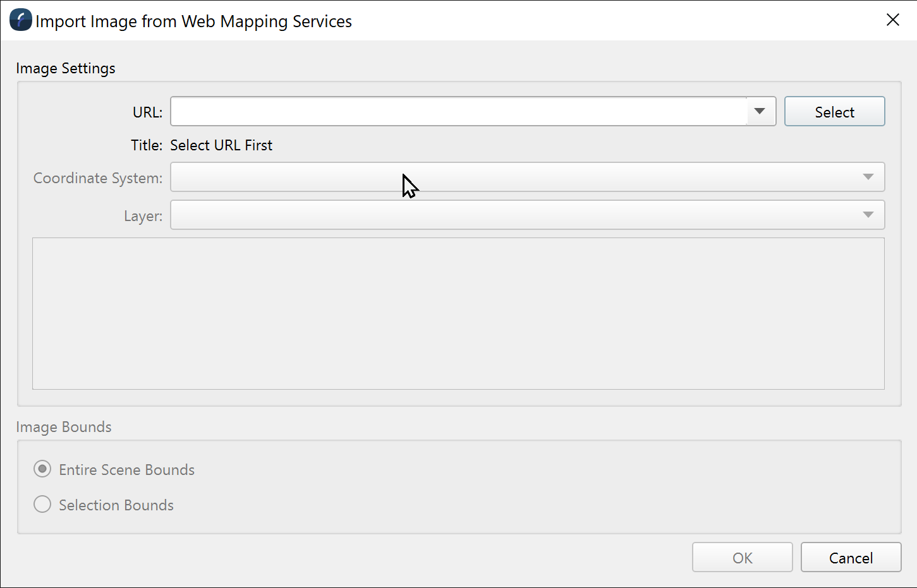917x588 pixels.
Task: Click the application logo in the title bar
Action: pyautogui.click(x=21, y=20)
